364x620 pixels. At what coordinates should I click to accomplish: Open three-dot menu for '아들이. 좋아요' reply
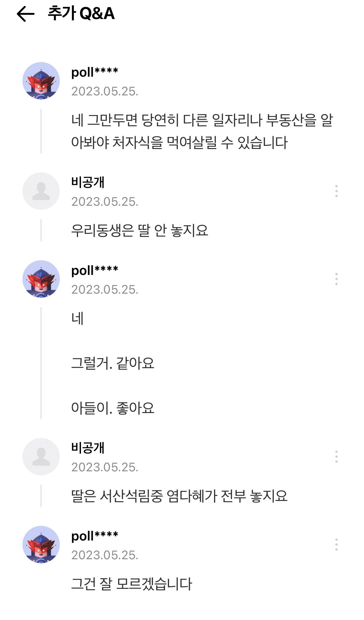tap(336, 279)
